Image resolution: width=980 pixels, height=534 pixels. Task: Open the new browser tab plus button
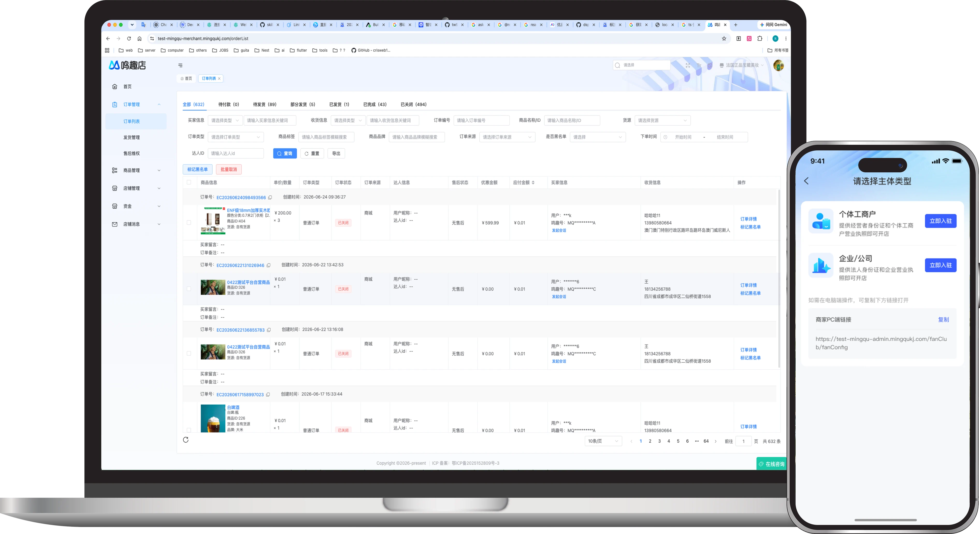click(736, 25)
